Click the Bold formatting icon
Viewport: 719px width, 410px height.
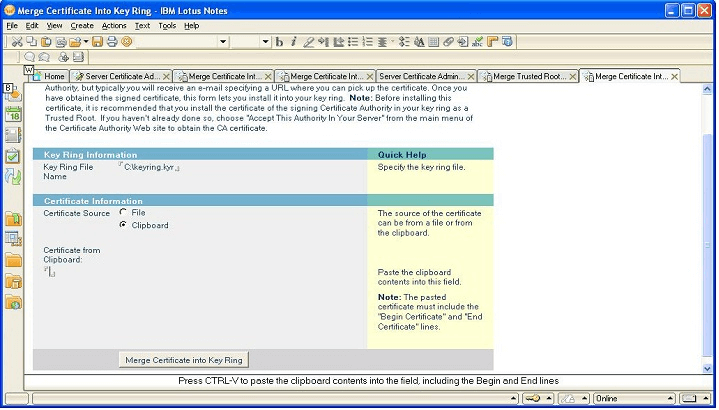point(280,42)
